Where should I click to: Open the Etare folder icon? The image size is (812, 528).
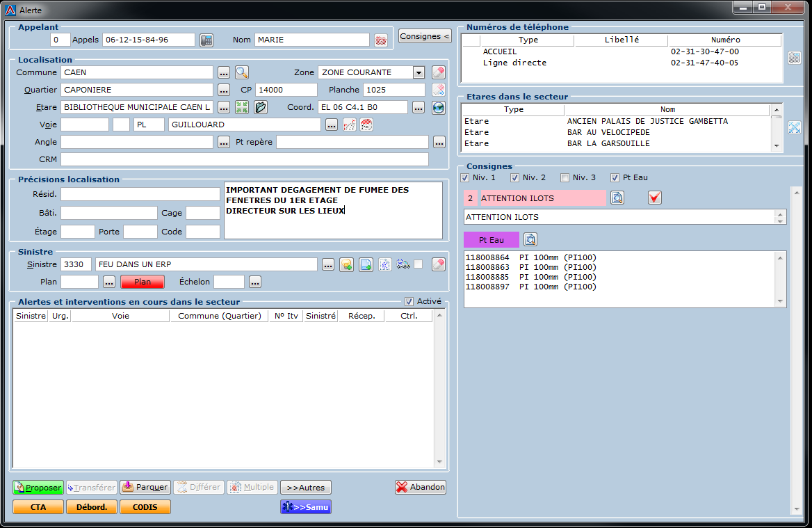(x=261, y=107)
